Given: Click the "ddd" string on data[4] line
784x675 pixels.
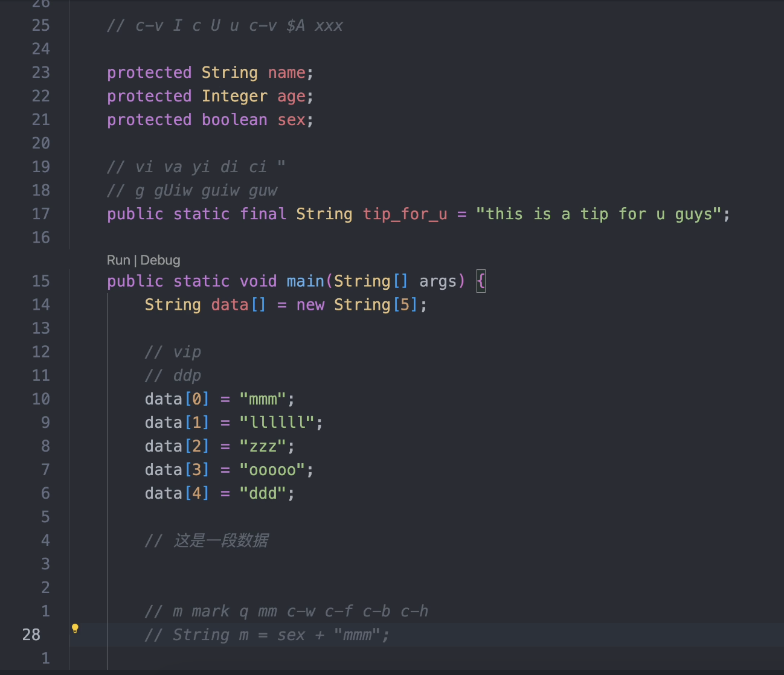Looking at the screenshot, I should (x=263, y=493).
